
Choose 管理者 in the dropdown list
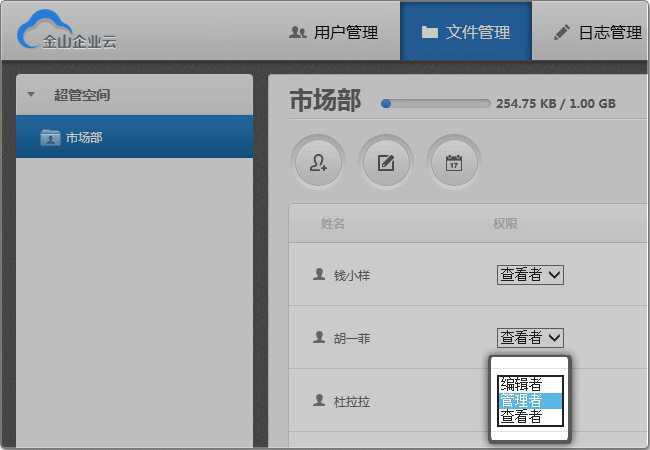pyautogui.click(x=530, y=401)
